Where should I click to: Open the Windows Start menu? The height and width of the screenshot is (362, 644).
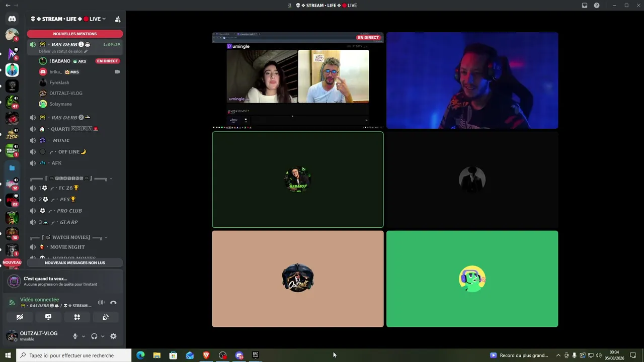point(8,355)
